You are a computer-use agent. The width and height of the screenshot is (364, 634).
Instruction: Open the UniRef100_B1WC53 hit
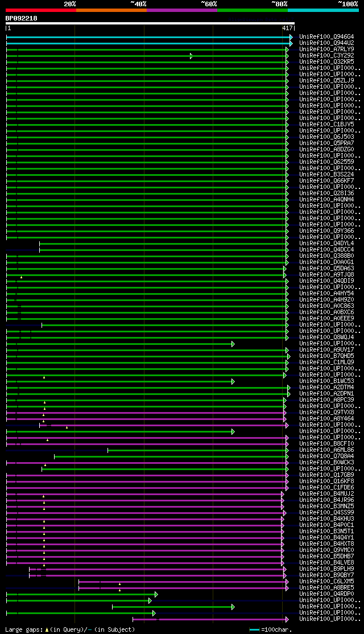[327, 381]
